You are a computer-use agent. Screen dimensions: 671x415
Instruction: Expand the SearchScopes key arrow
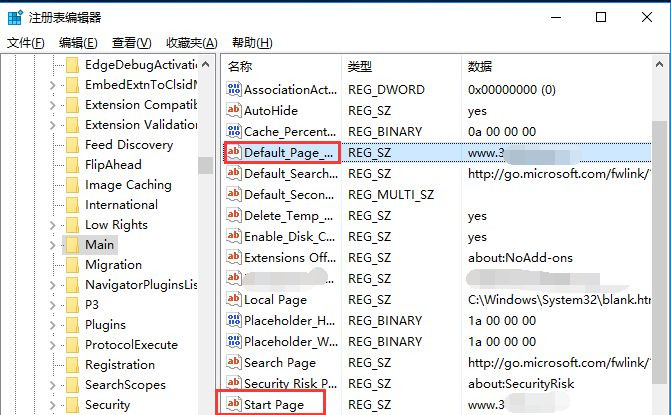point(56,385)
